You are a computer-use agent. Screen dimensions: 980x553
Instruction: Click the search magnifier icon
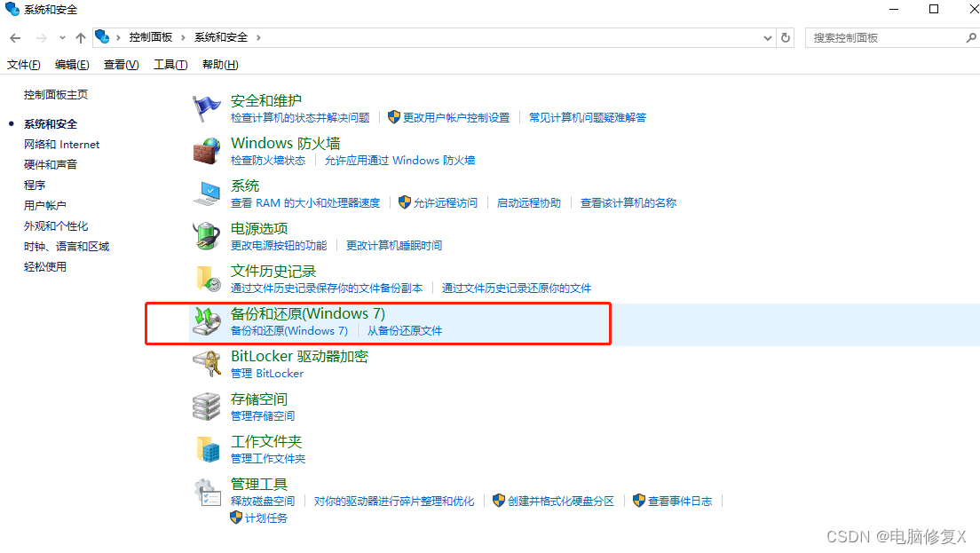click(970, 38)
